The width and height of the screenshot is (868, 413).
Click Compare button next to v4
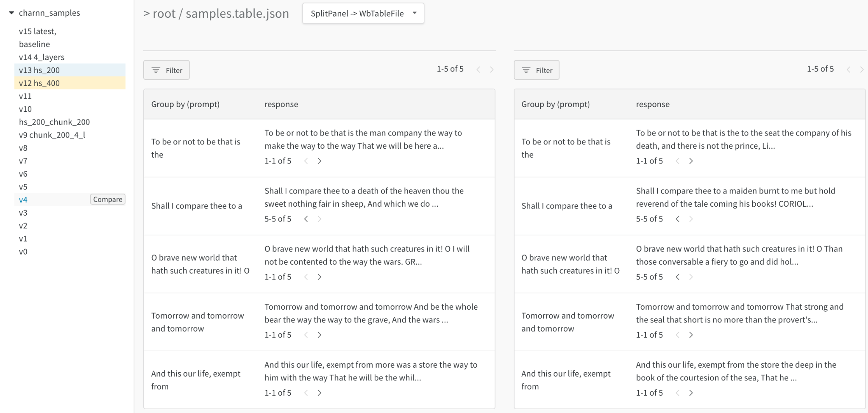tap(108, 200)
